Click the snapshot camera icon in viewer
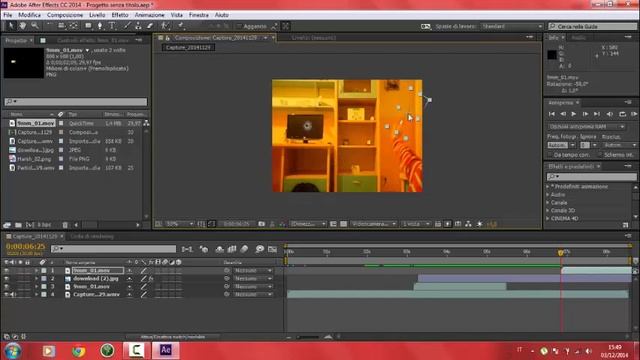This screenshot has width=640, height=360. pyautogui.click(x=262, y=224)
